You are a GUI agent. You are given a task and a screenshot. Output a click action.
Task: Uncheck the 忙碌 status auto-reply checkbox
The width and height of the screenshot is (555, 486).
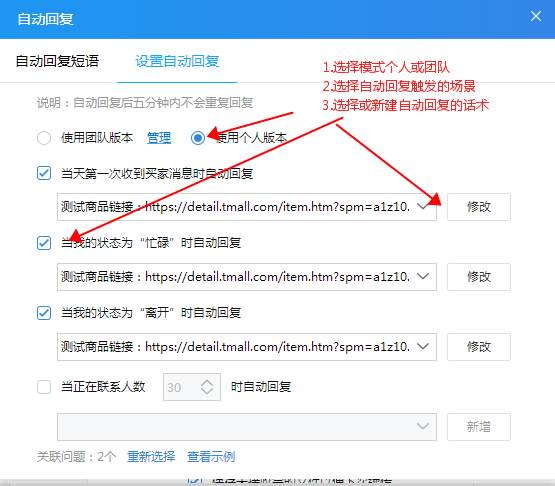point(44,243)
